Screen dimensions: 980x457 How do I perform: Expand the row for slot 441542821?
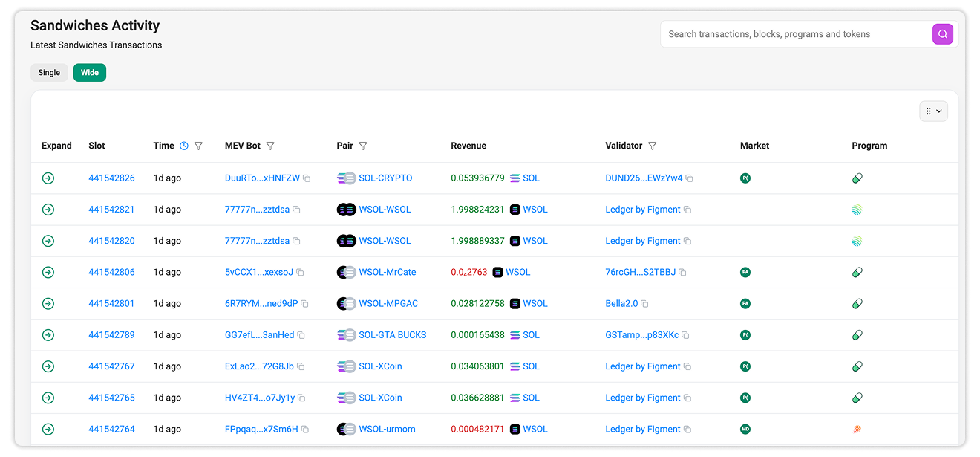tap(48, 210)
